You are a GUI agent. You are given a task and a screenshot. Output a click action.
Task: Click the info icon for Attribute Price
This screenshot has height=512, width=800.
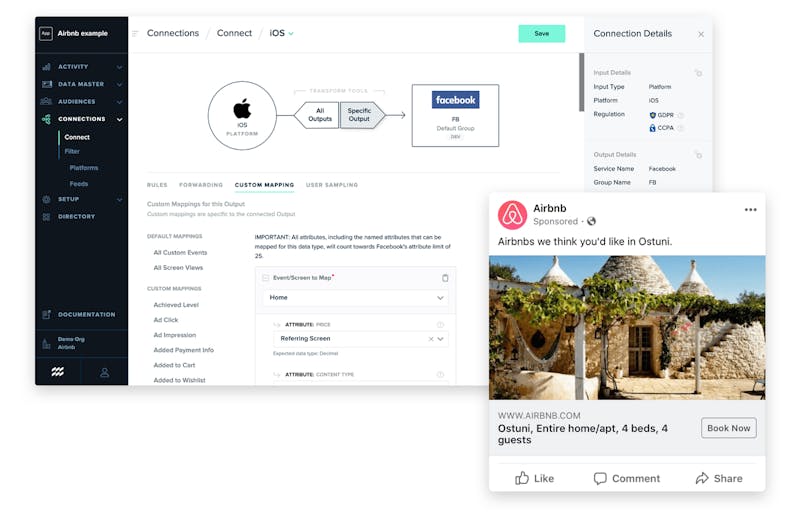pyautogui.click(x=440, y=325)
